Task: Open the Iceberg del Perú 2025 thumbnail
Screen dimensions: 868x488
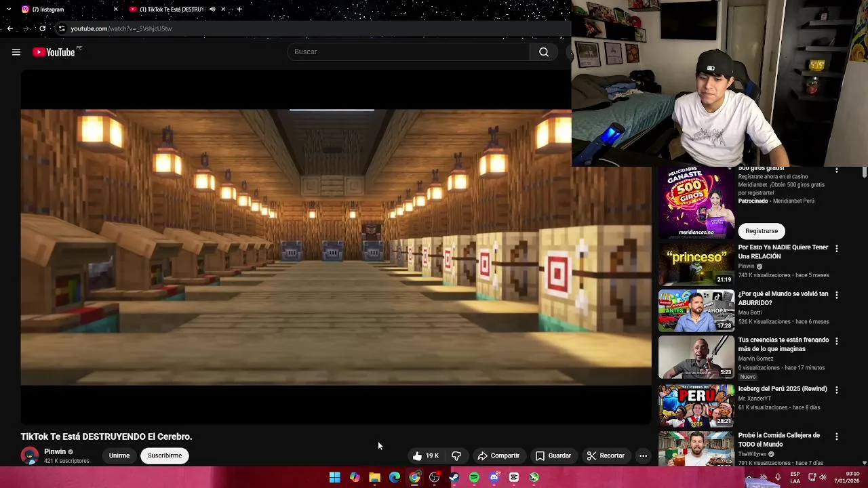Action: (696, 405)
